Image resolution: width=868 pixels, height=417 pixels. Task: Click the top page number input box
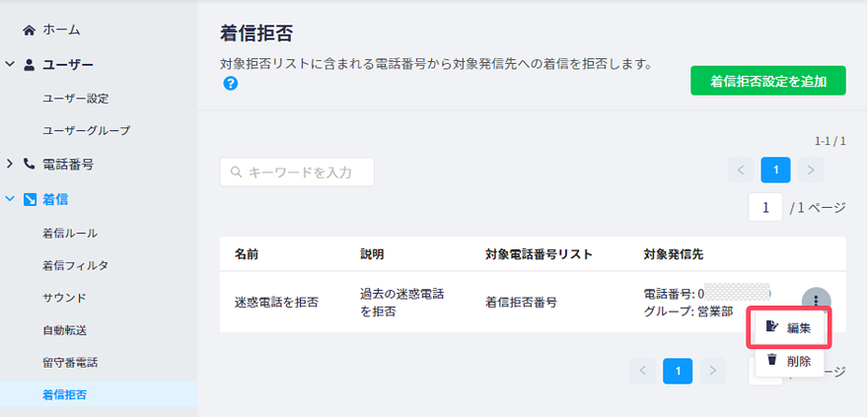pyautogui.click(x=765, y=207)
